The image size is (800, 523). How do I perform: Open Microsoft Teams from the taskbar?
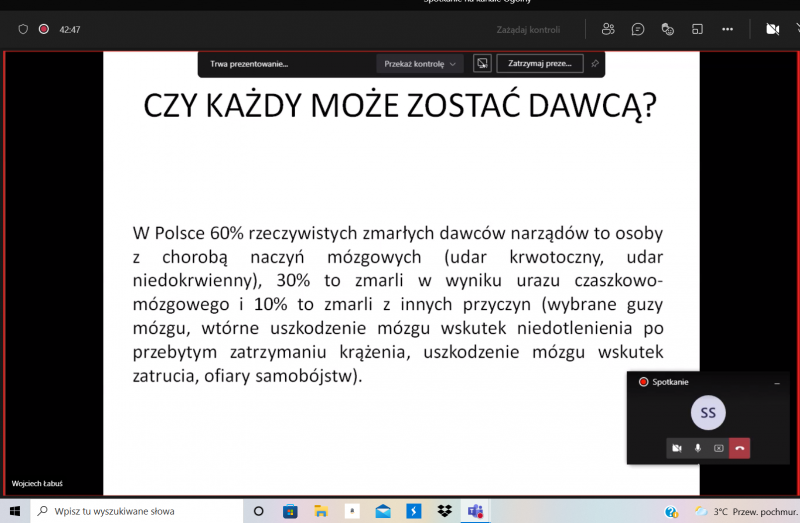[x=476, y=511]
